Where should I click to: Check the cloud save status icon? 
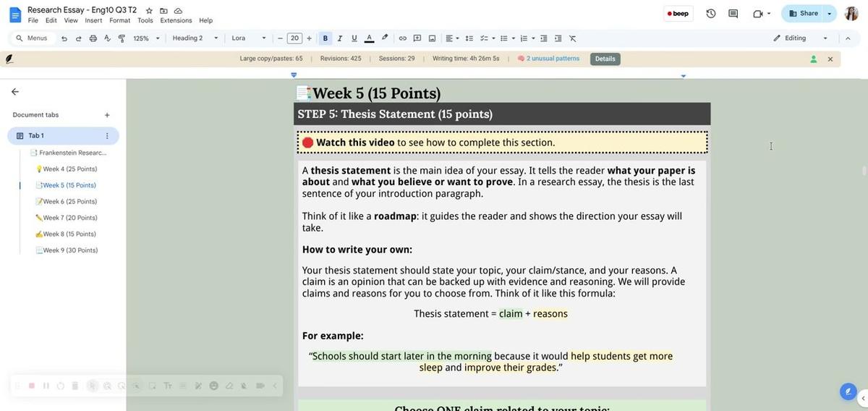[178, 11]
